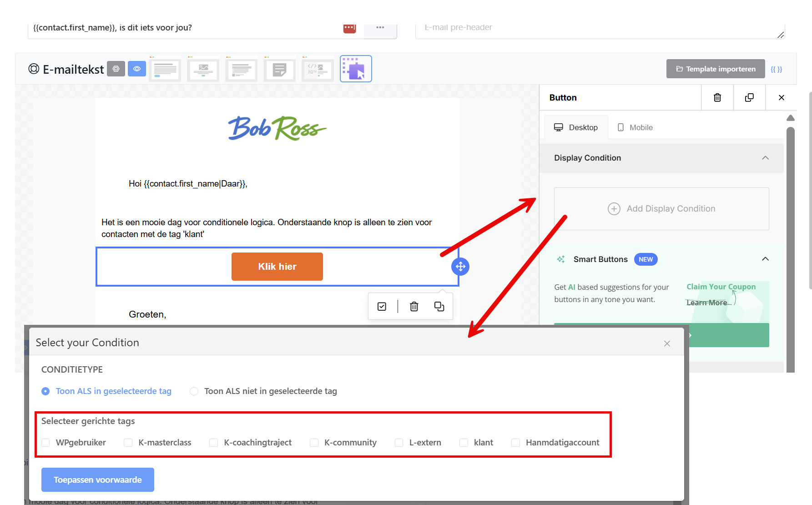Click the eye preview icon in toolbar
812x505 pixels.
(x=137, y=69)
